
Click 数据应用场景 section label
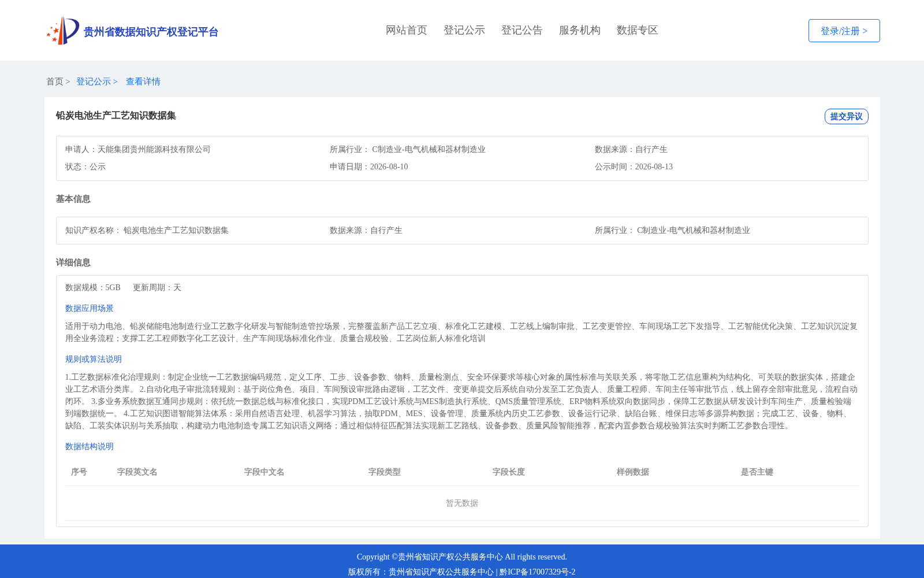click(x=90, y=309)
